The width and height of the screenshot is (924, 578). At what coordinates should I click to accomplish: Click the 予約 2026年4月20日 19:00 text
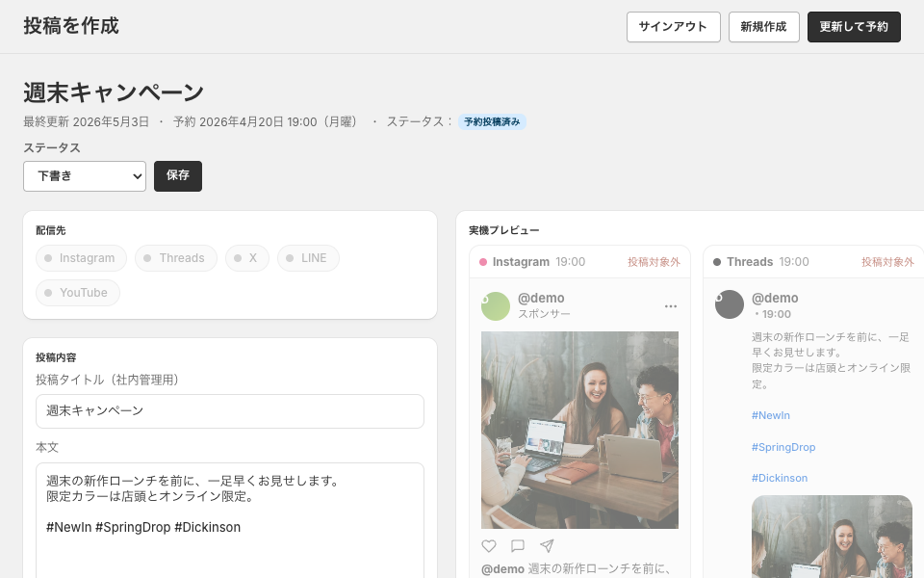tap(266, 122)
